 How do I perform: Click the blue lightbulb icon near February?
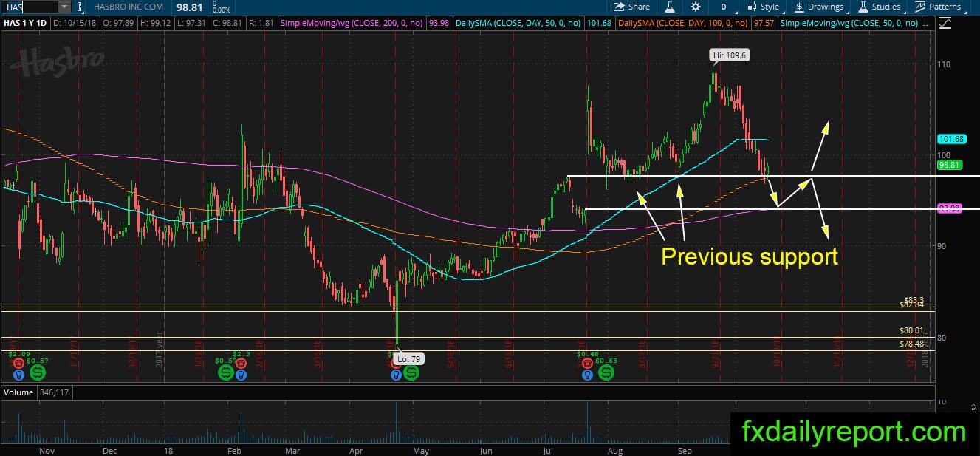(x=240, y=374)
